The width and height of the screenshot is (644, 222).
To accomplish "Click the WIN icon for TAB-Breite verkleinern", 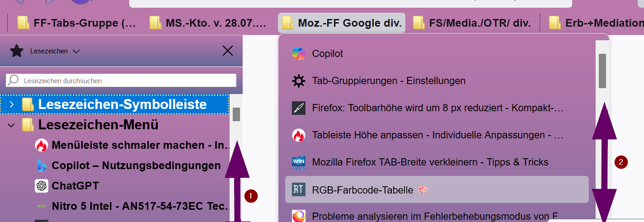I will coord(298,162).
